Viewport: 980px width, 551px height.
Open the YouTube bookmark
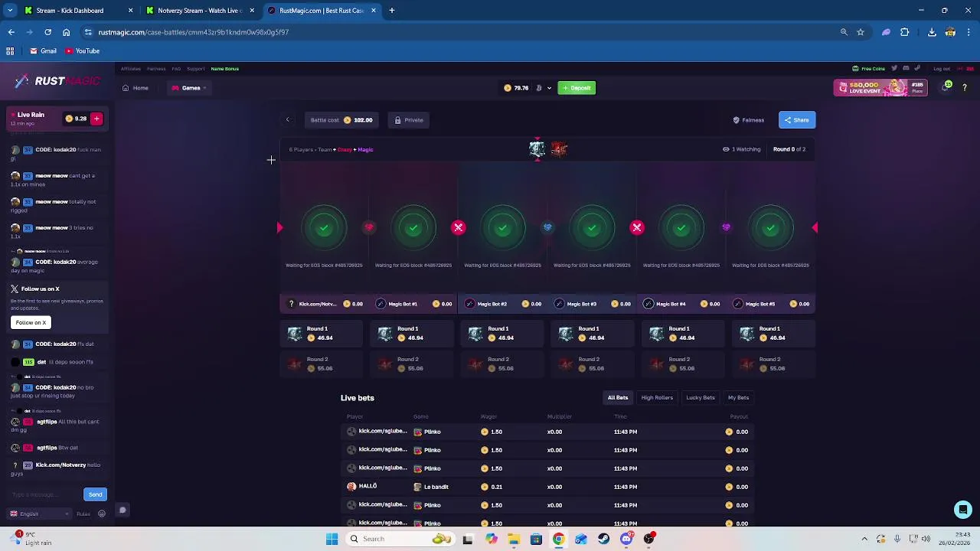coord(83,51)
